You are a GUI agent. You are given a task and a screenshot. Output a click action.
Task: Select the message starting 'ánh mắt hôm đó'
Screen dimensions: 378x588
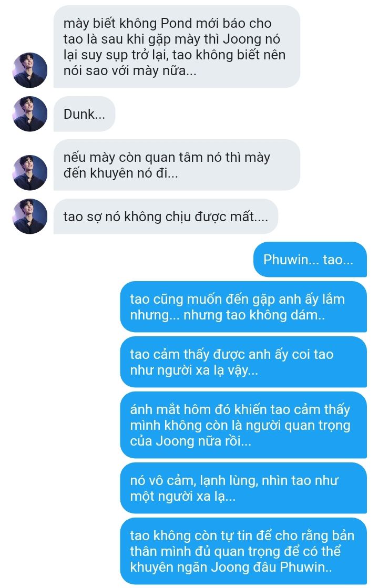(x=243, y=425)
